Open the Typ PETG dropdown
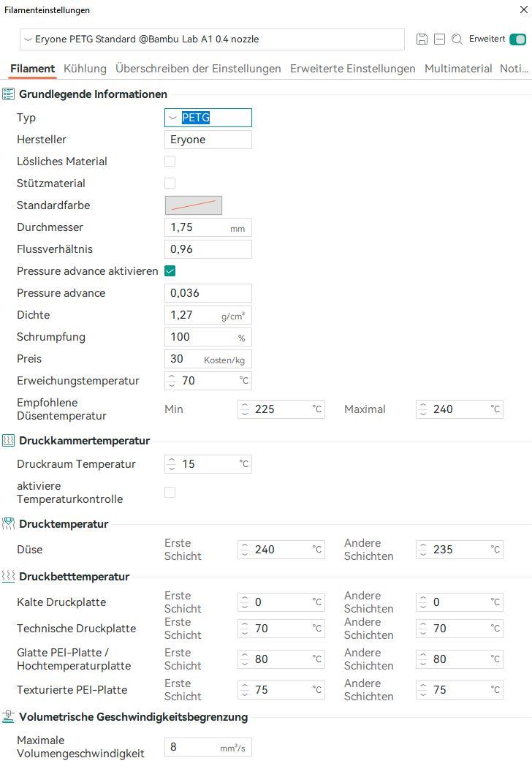This screenshot has height=777, width=532. (x=208, y=118)
